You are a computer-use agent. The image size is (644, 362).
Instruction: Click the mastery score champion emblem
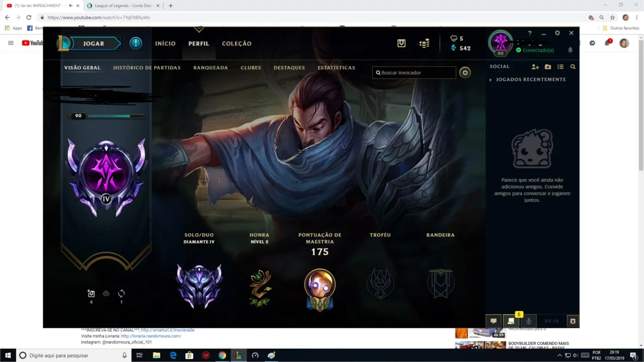coord(320,290)
